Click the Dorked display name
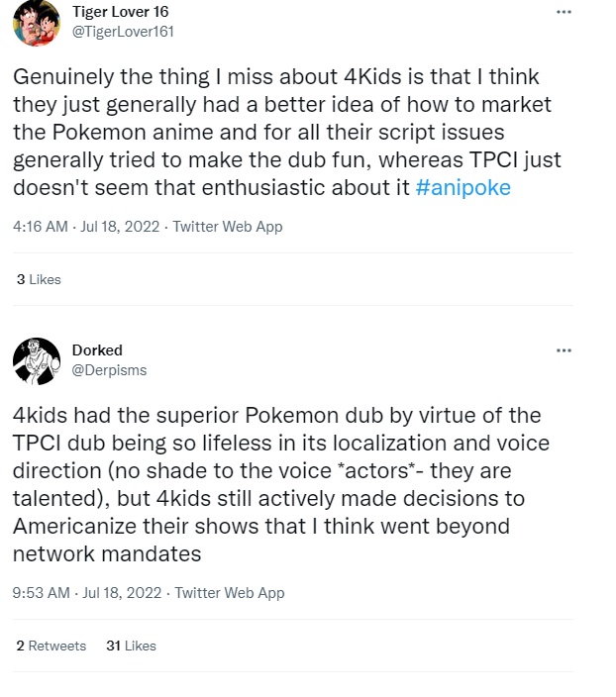Image resolution: width=616 pixels, height=697 pixels. click(x=95, y=349)
